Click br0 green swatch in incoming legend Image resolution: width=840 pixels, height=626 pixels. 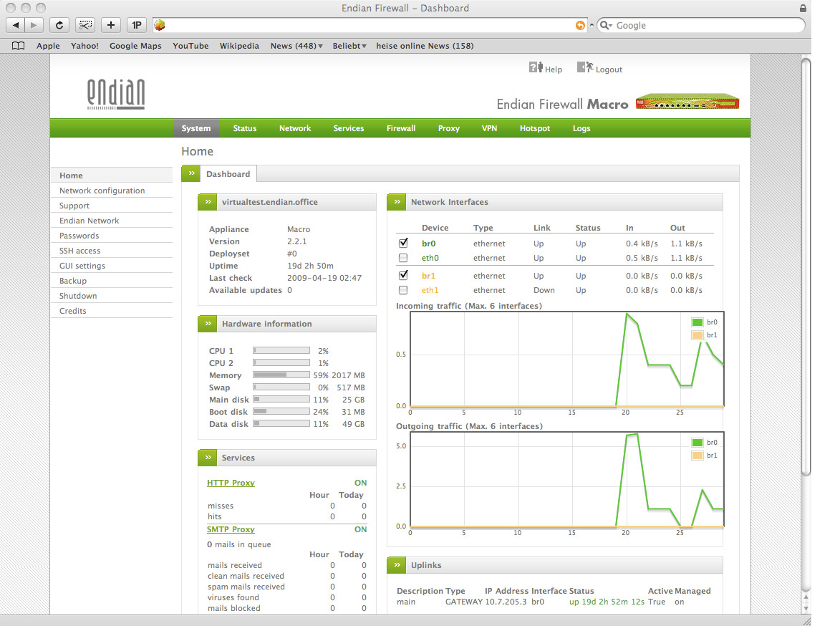697,322
